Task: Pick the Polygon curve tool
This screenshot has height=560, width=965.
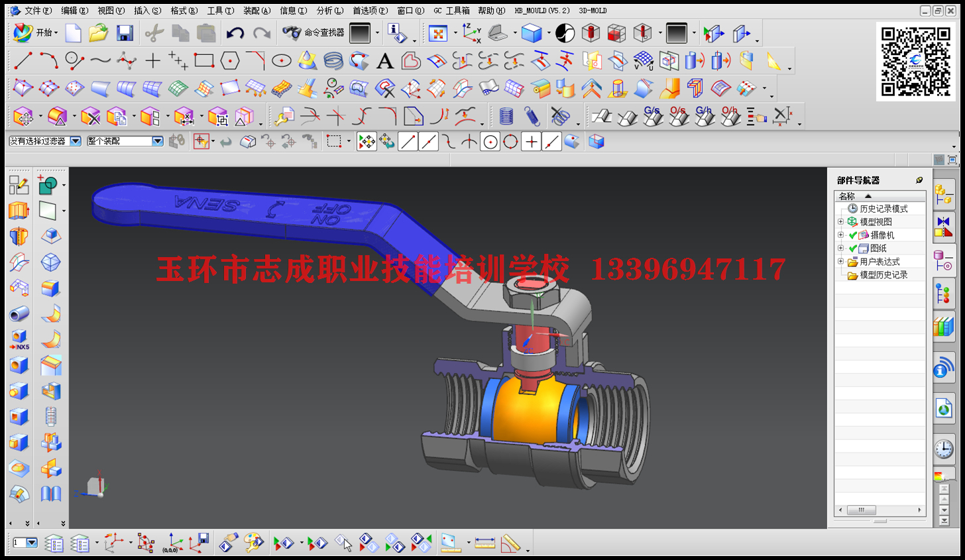Action: pyautogui.click(x=229, y=61)
